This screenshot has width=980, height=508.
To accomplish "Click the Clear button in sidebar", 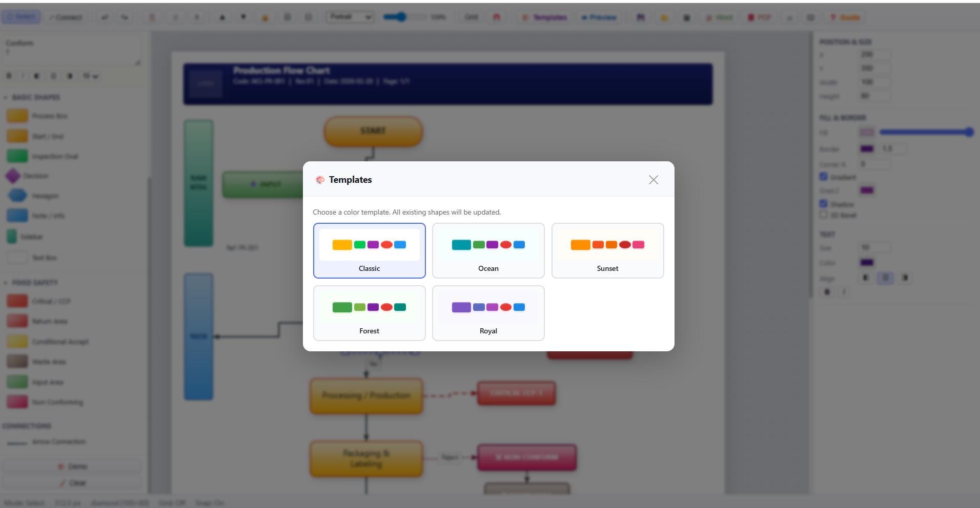I will coord(72,483).
